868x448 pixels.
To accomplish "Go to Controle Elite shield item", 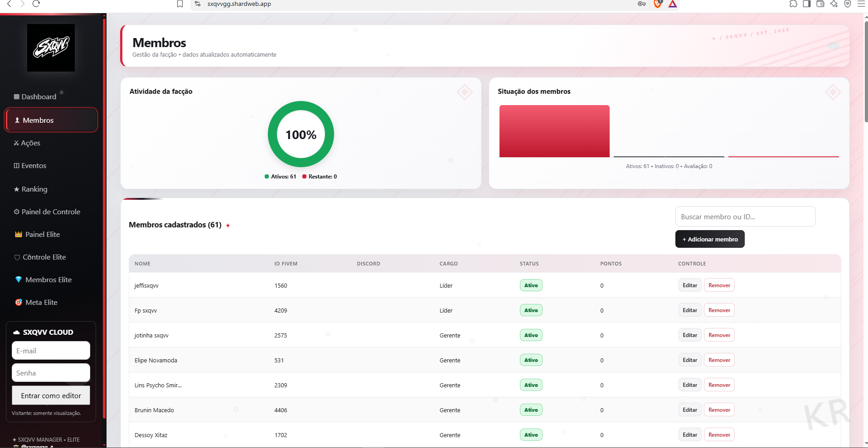I will click(x=40, y=257).
